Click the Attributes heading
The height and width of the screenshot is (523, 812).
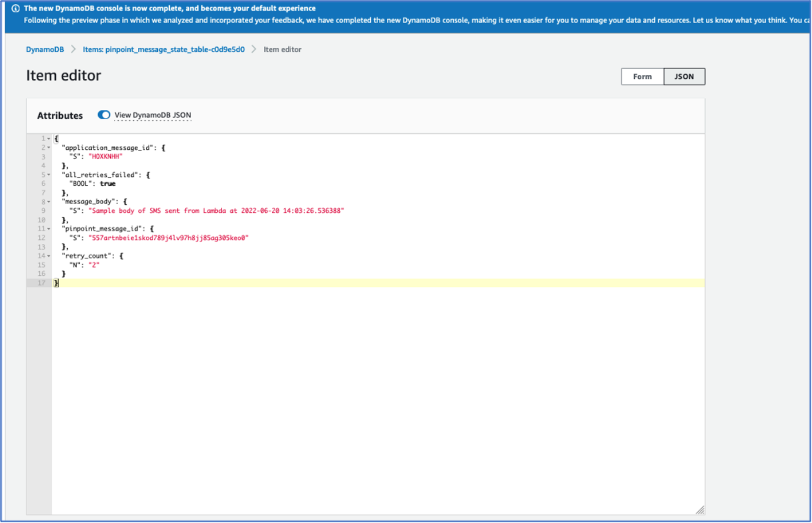(60, 116)
